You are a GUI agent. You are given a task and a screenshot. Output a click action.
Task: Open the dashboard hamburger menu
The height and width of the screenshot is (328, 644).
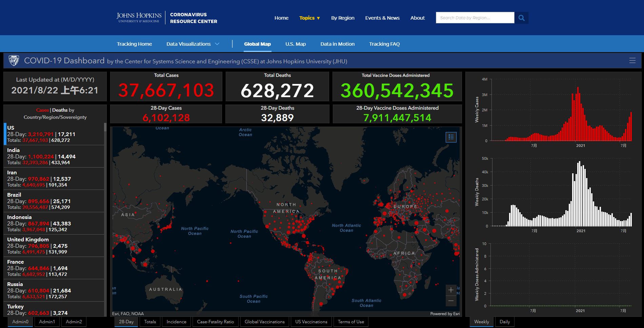[632, 61]
